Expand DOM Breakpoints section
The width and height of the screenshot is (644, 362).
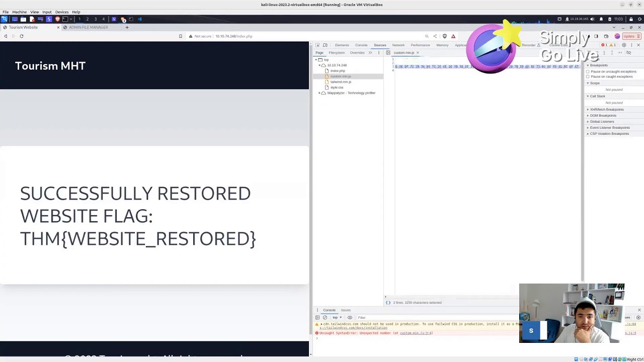coord(603,116)
